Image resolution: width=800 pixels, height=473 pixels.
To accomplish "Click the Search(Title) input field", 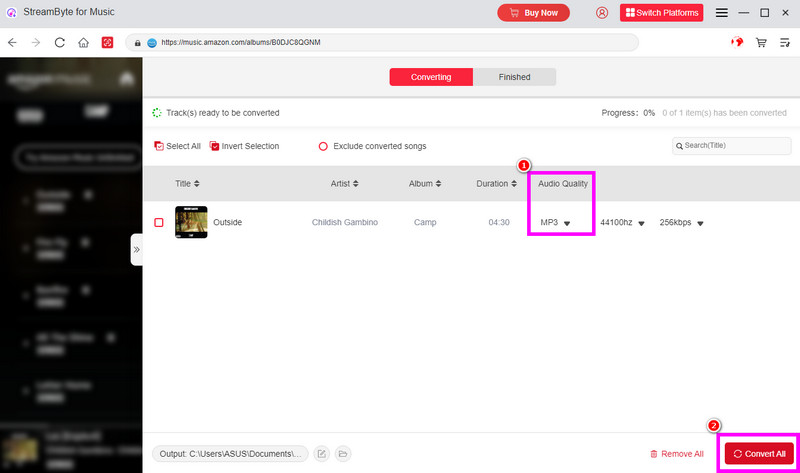I will click(731, 146).
